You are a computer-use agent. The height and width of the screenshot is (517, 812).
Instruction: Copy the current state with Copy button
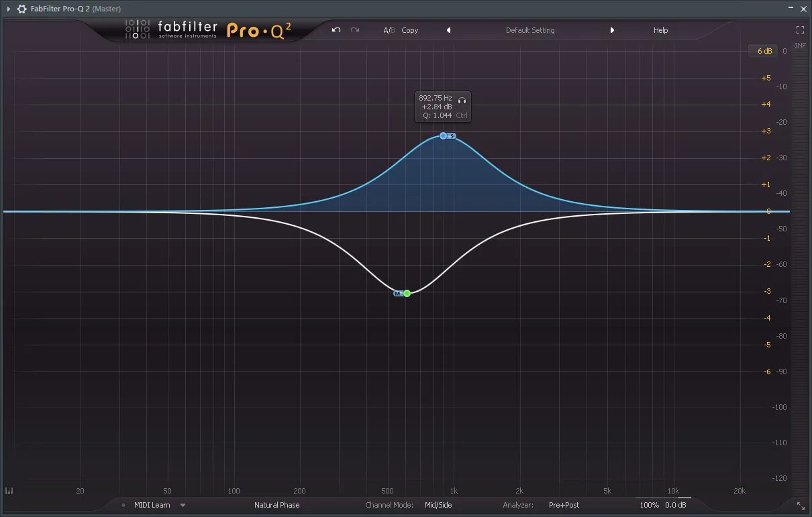[x=410, y=30]
